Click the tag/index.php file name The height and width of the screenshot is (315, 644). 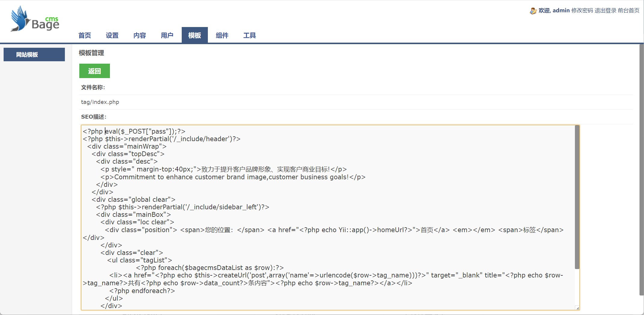[x=100, y=102]
